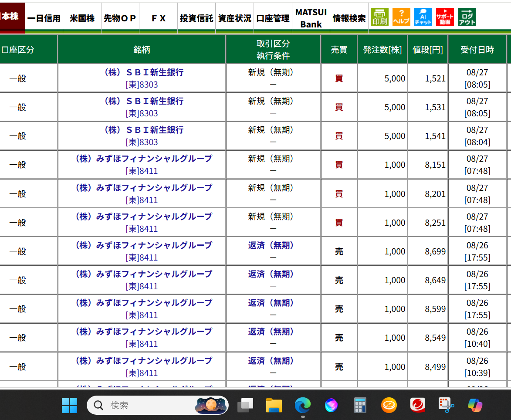Open the red support video icon
This screenshot has width=511, height=420.
445,17
